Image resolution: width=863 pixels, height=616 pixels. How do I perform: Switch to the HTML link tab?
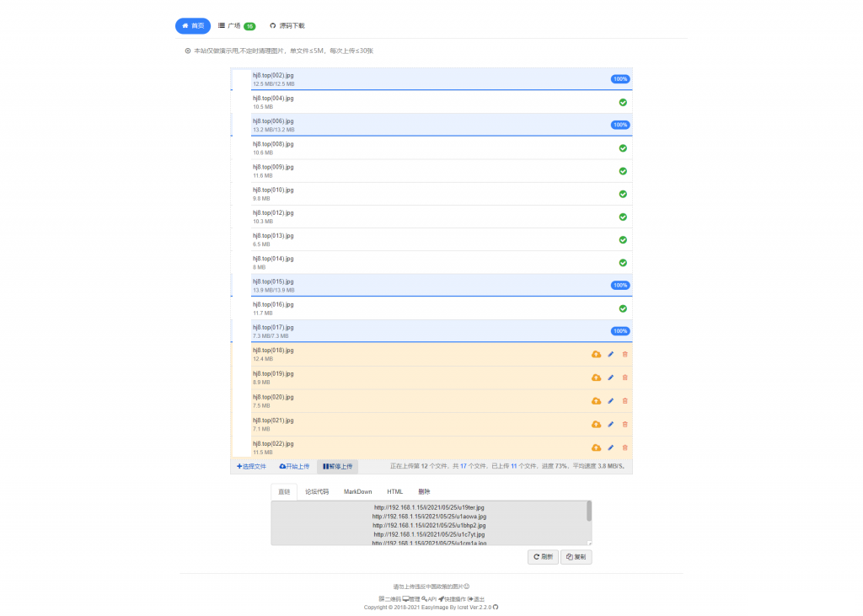394,491
